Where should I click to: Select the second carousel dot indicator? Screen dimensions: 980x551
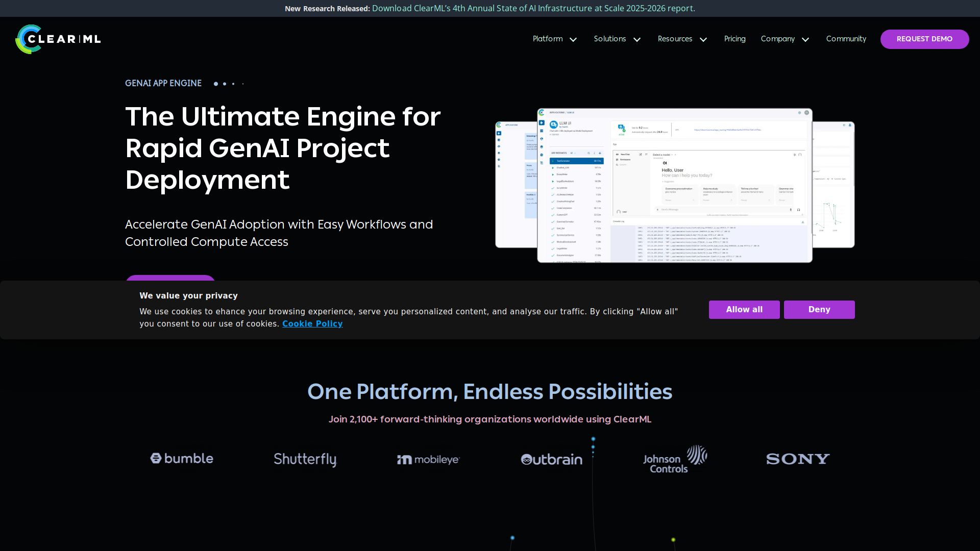225,84
